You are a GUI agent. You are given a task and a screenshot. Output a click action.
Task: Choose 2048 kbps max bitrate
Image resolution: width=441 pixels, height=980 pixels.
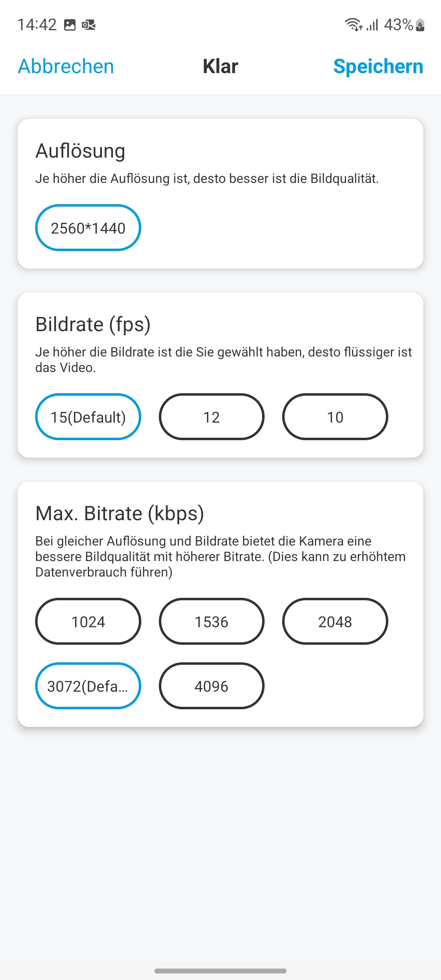tap(335, 621)
